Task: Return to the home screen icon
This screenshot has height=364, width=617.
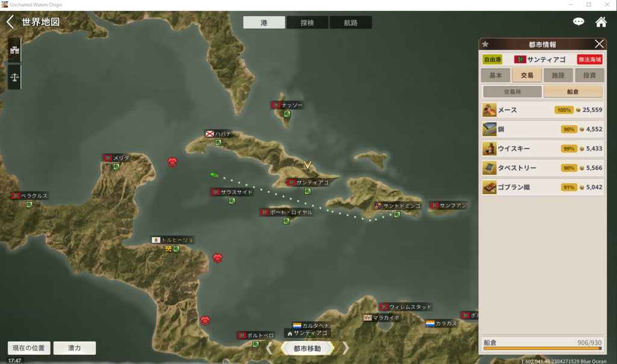Action: pyautogui.click(x=601, y=22)
